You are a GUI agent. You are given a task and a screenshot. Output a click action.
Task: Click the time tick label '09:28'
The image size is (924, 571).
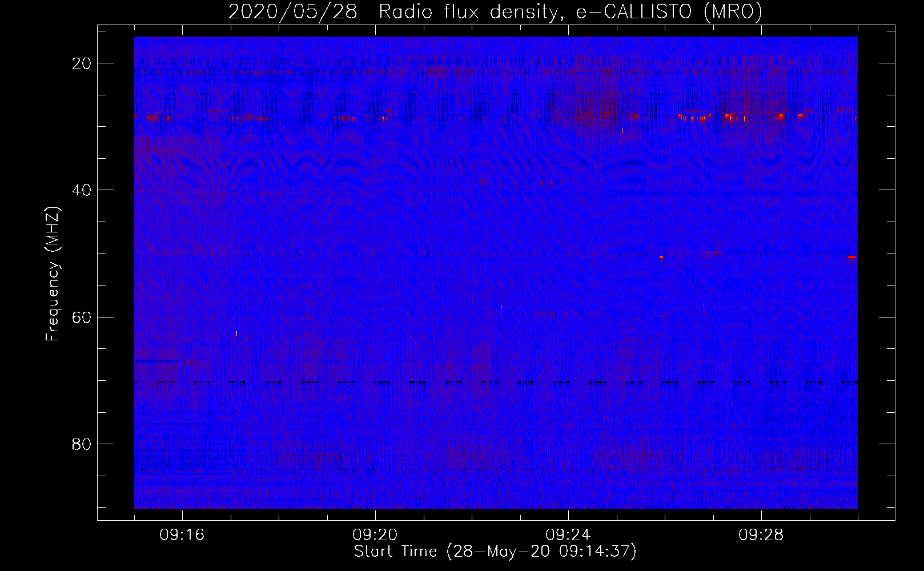tap(761, 534)
